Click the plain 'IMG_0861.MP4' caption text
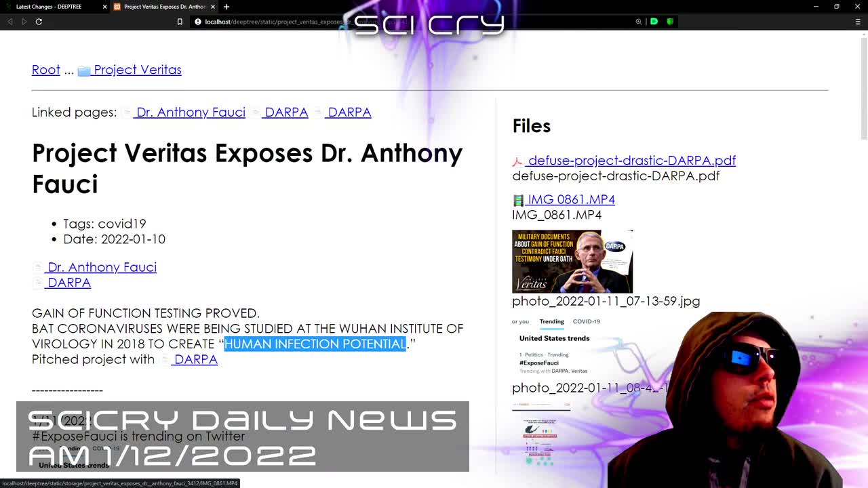Viewport: 868px width, 488px height. (557, 215)
